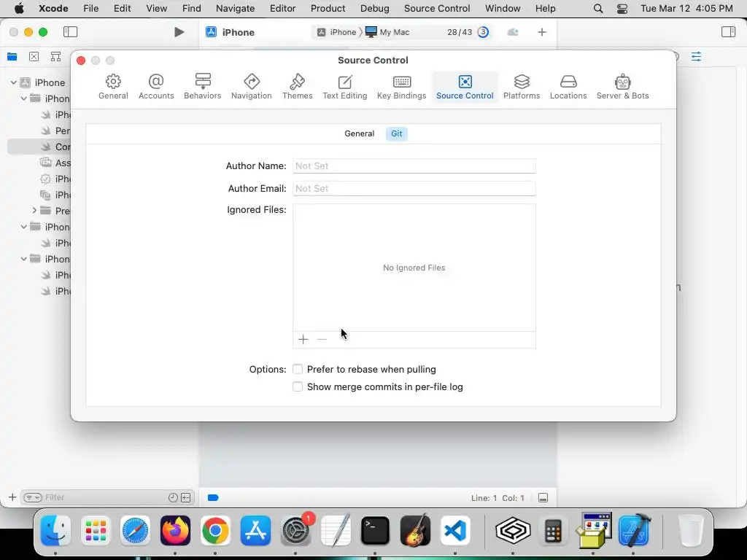
Task: Click the Author Email field
Action: tap(414, 188)
